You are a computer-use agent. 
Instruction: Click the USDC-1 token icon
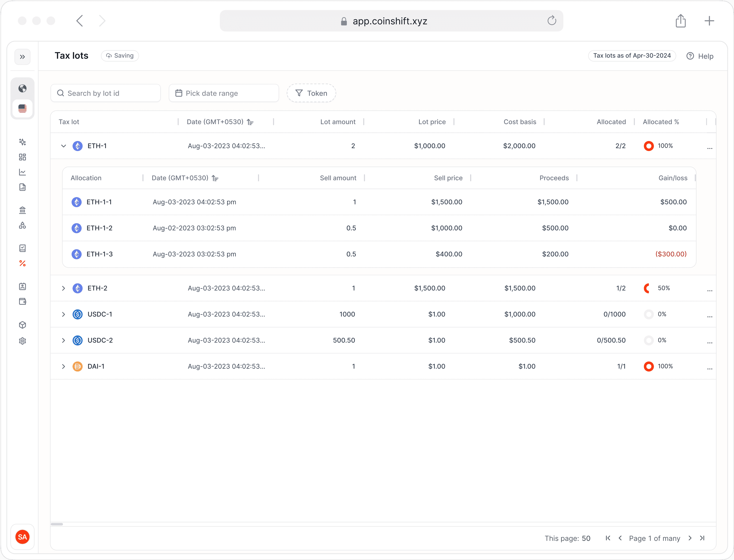pyautogui.click(x=77, y=314)
